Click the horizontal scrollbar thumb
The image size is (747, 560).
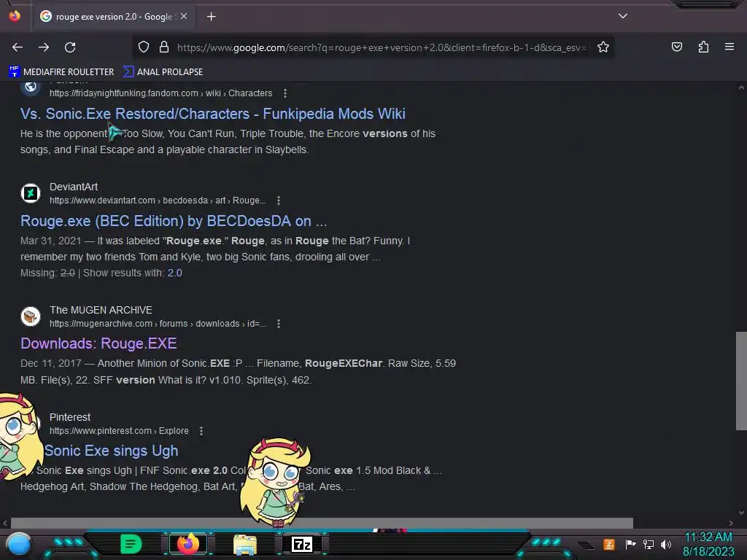[322, 523]
